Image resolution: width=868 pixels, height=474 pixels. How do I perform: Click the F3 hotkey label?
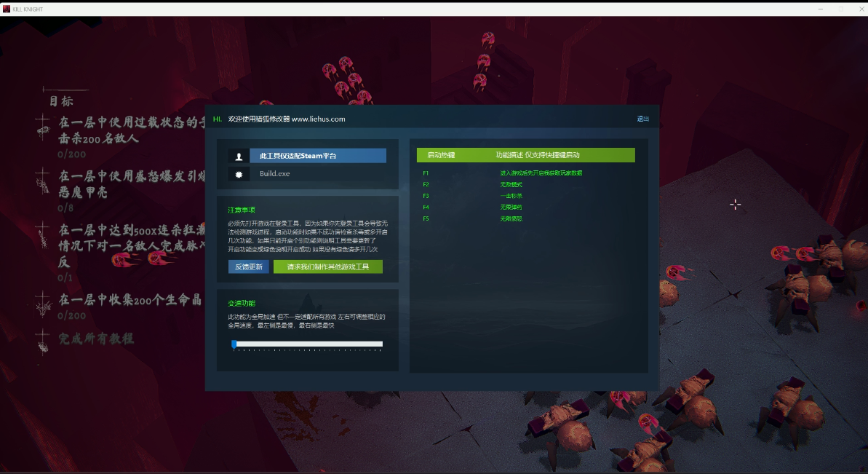point(426,196)
